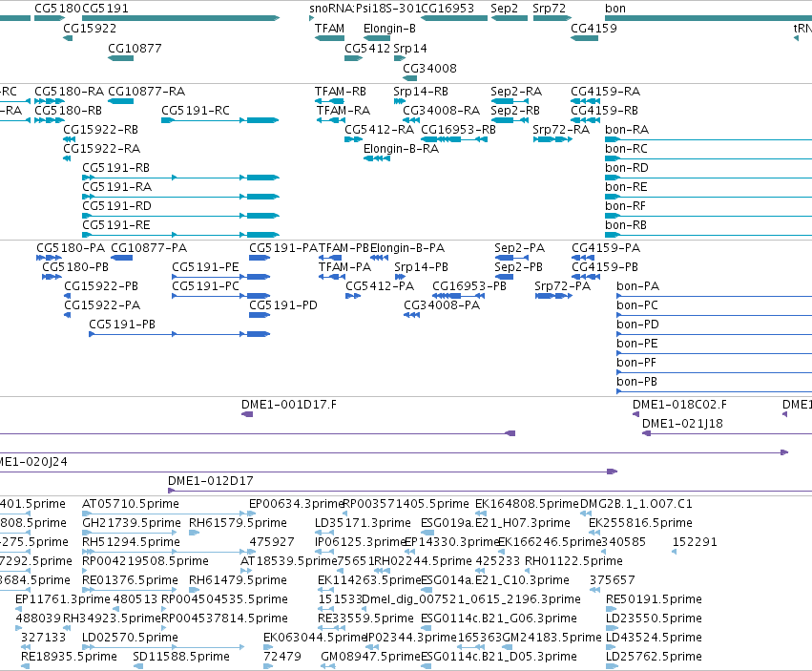Screen dimensions: 812x671
Task: Select protein Srp14-PB label
Action: (421, 267)
